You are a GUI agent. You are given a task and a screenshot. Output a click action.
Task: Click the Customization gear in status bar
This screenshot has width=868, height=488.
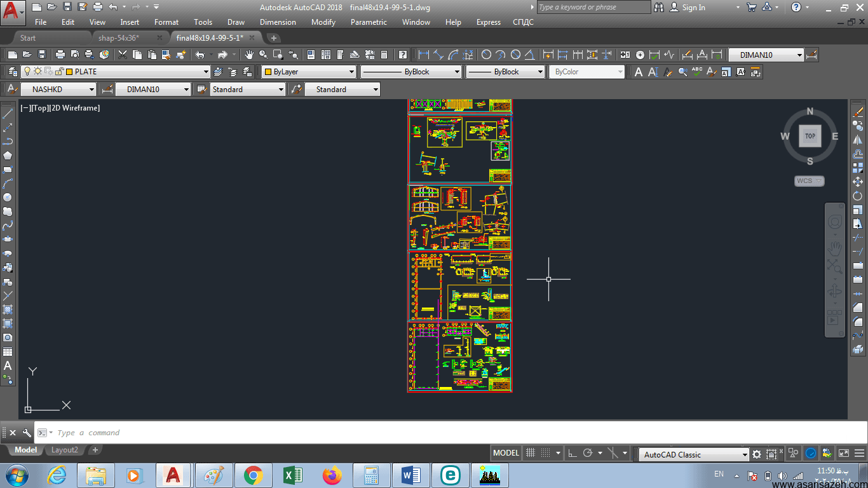[x=757, y=454]
